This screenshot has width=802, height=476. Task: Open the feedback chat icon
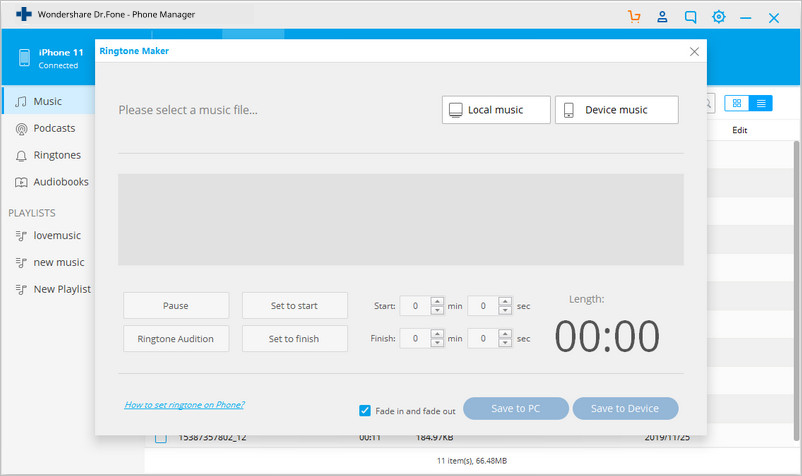690,17
